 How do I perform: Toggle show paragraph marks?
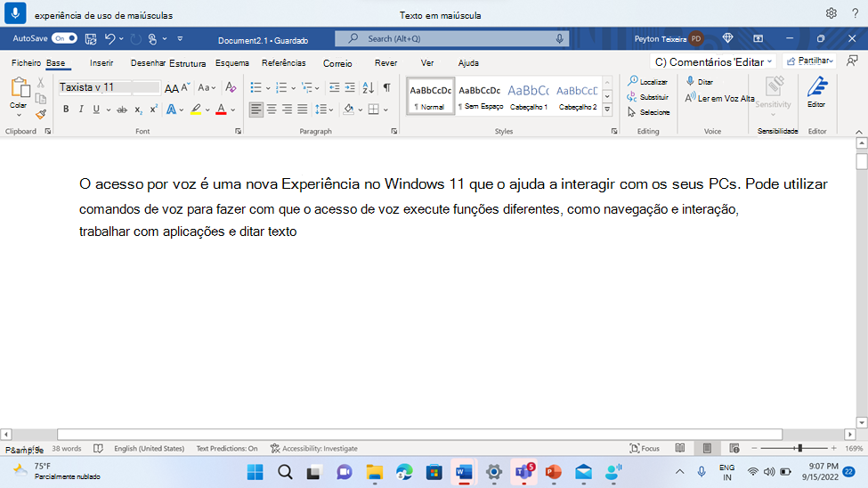pos(387,87)
